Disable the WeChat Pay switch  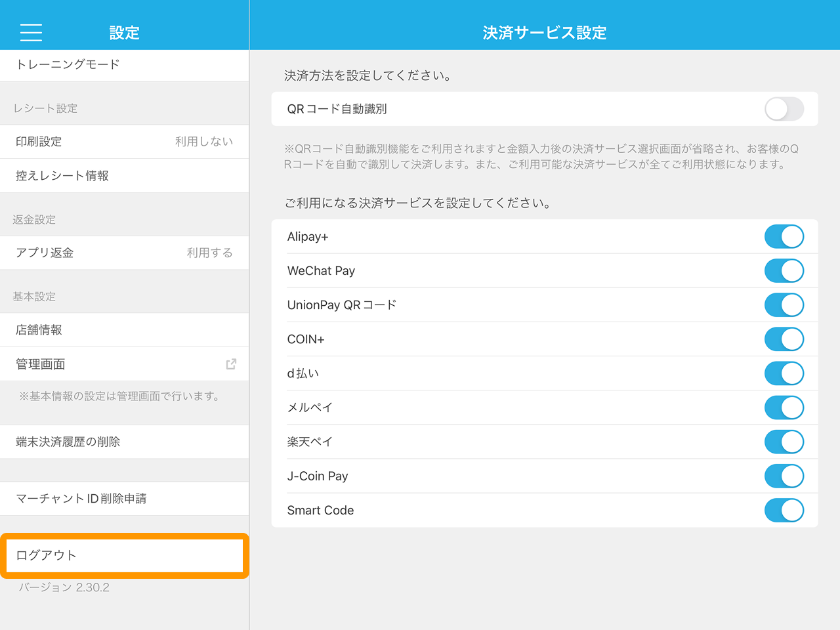[x=784, y=271]
